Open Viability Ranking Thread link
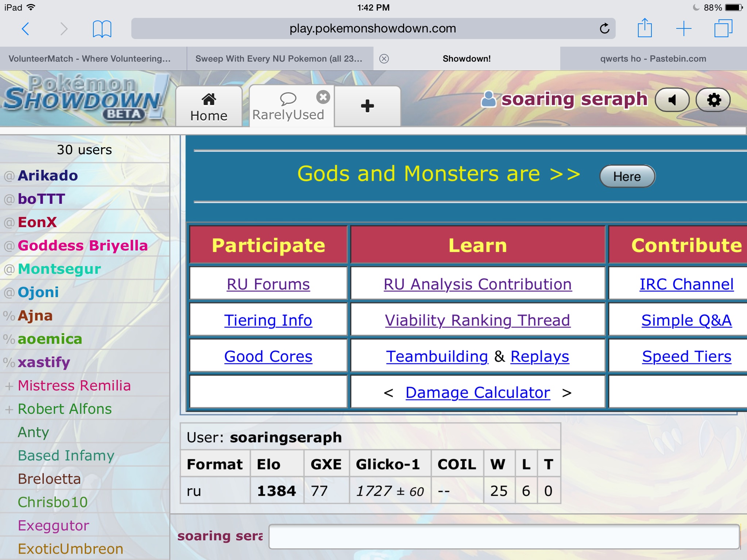 [x=477, y=320]
